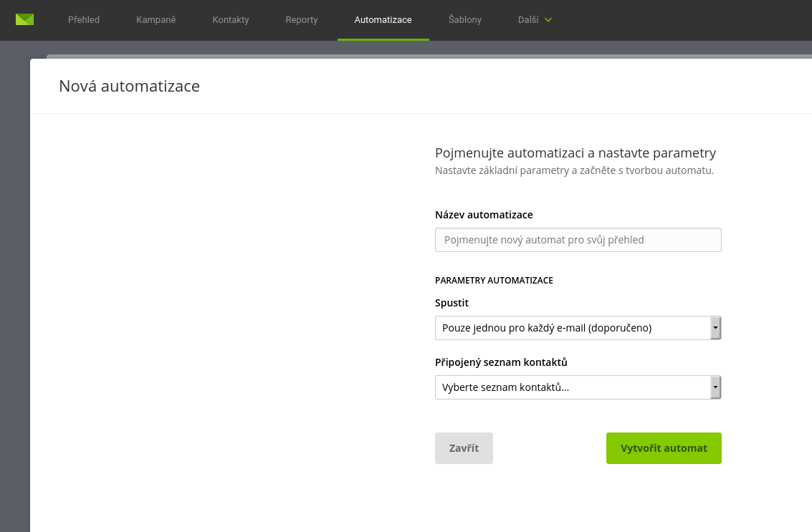Click the Nová automatizace heading
This screenshot has height=532, width=812.
pos(130,86)
